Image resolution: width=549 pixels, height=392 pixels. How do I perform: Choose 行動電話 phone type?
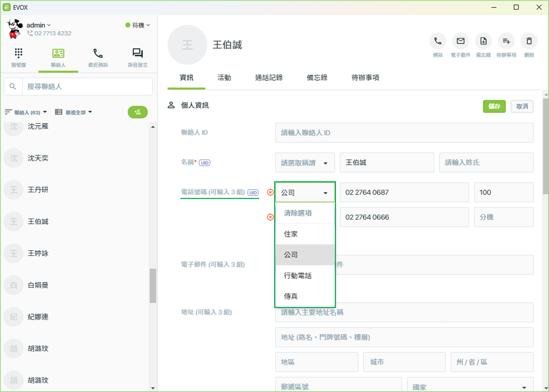[305, 276]
